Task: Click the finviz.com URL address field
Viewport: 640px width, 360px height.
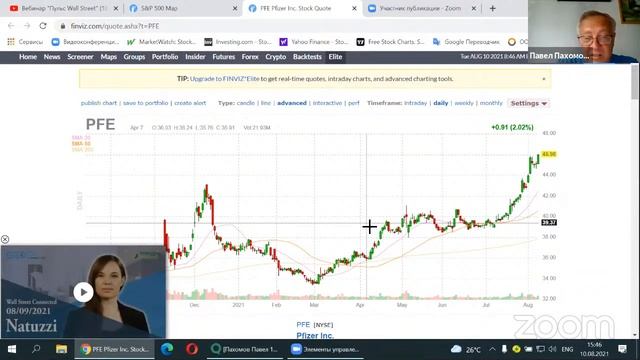Action: (115, 26)
